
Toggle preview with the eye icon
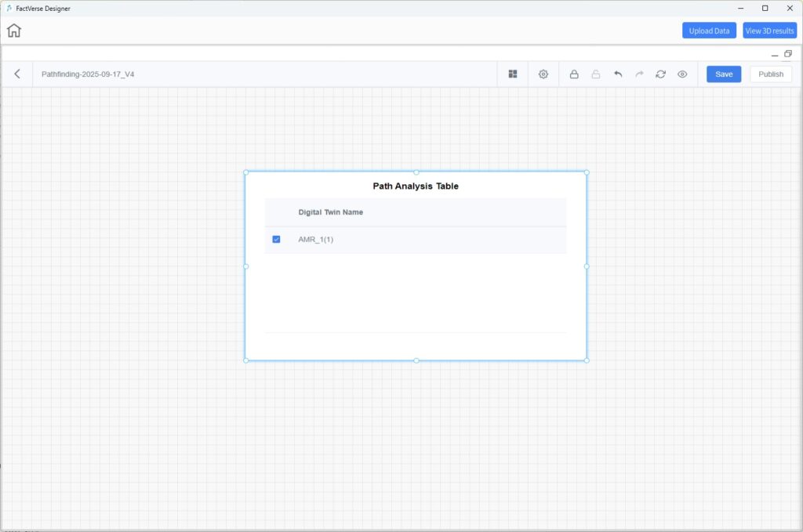tap(682, 74)
